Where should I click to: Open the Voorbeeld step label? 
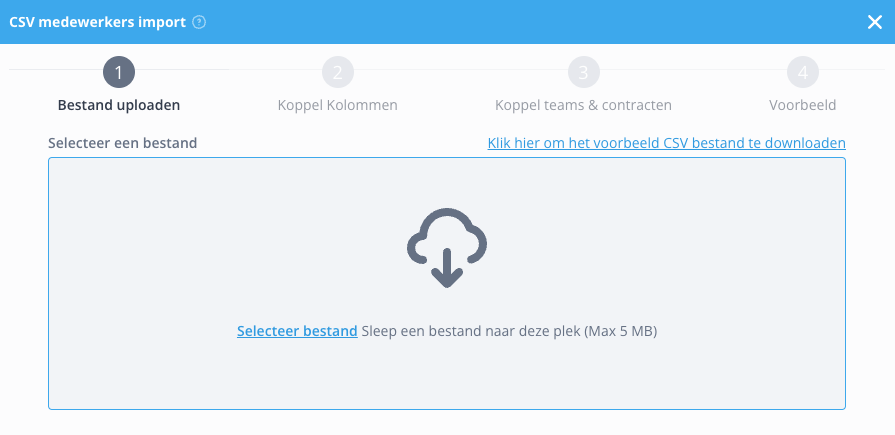803,106
